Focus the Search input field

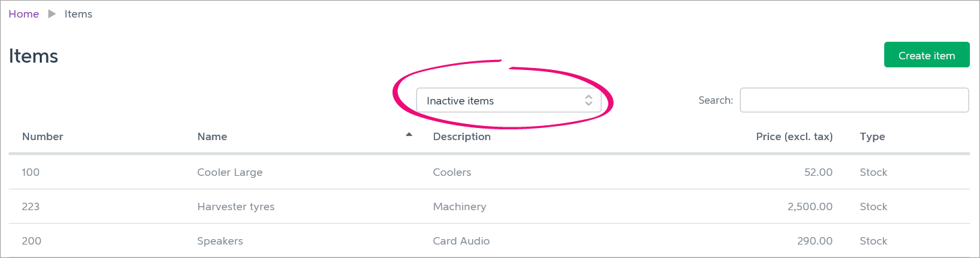pyautogui.click(x=855, y=100)
